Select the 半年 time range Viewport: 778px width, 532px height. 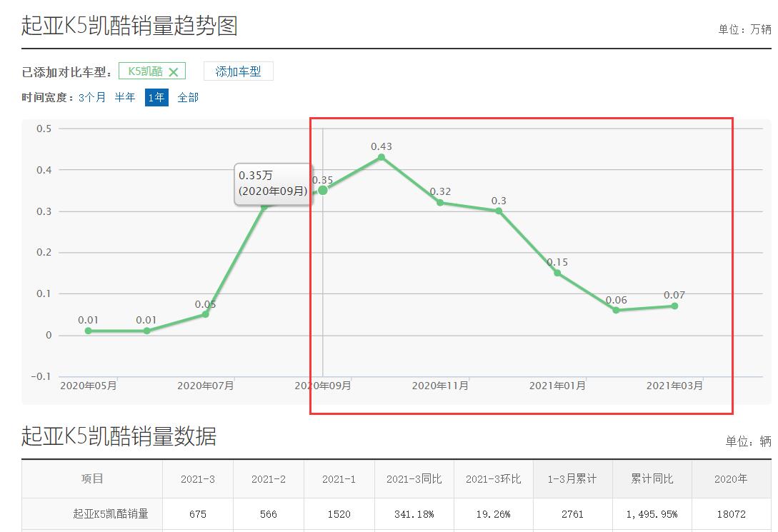tap(125, 97)
